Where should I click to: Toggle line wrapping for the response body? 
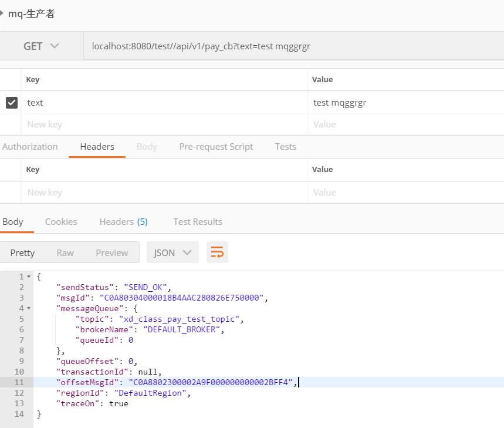tap(217, 252)
